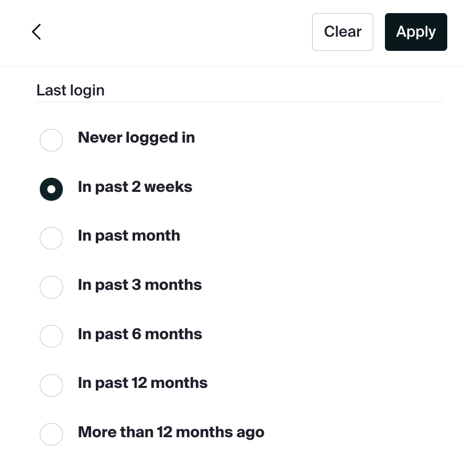Pick the 'In past 3 months' option
The height and width of the screenshot is (476, 464).
click(x=51, y=287)
